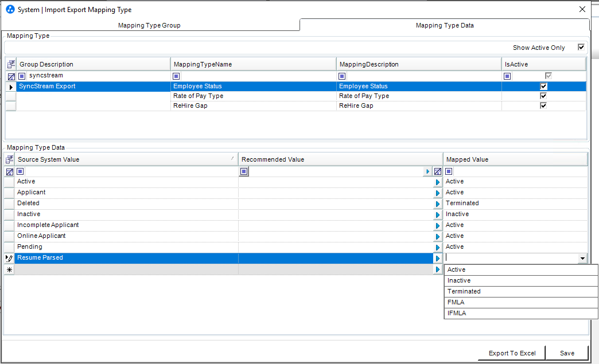Toggle IsActive for the Rate of Pay Type mapping
Image resolution: width=599 pixels, height=364 pixels.
543,96
